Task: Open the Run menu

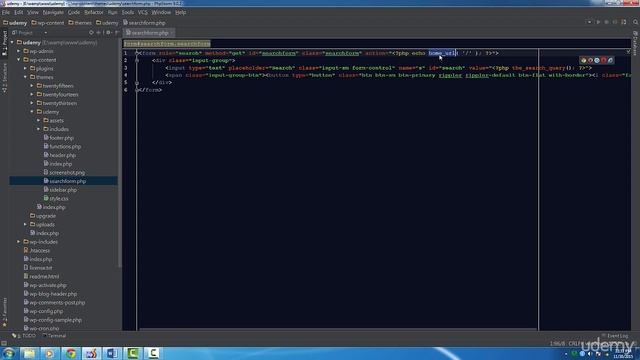Action: click(x=112, y=12)
